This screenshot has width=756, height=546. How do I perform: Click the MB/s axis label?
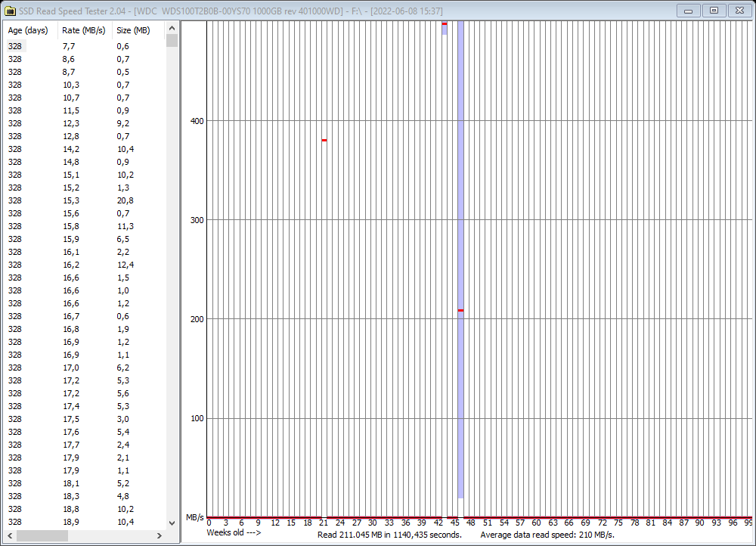(x=195, y=517)
